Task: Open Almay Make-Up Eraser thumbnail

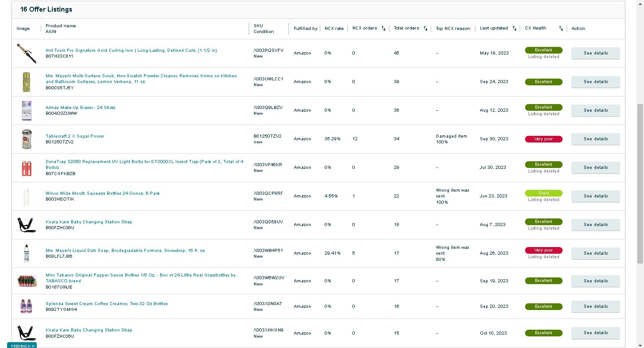Action: tap(26, 110)
